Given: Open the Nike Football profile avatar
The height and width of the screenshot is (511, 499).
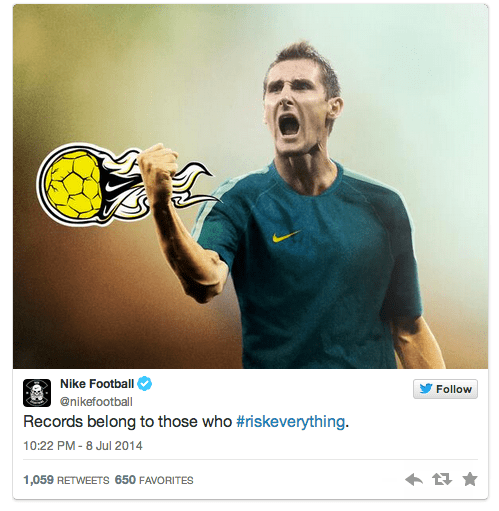Looking at the screenshot, I should point(37,393).
